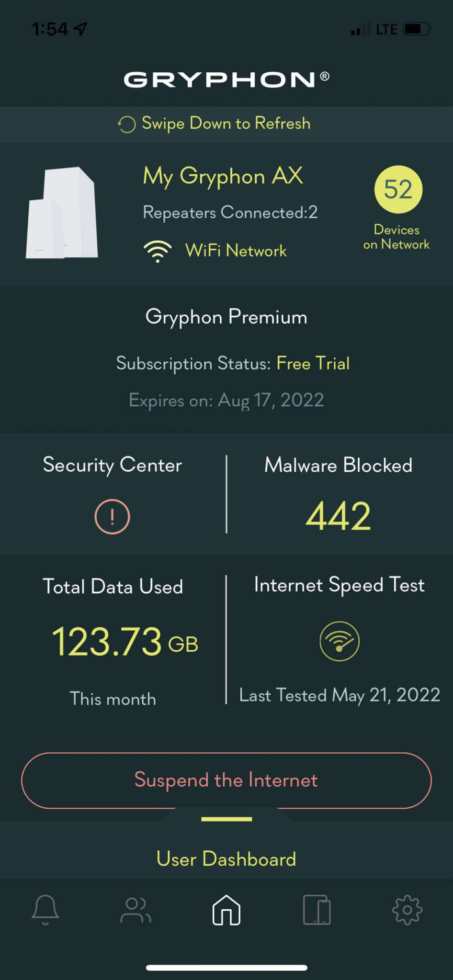Open Security Center via the alert icon
This screenshot has height=980, width=453.
112,516
